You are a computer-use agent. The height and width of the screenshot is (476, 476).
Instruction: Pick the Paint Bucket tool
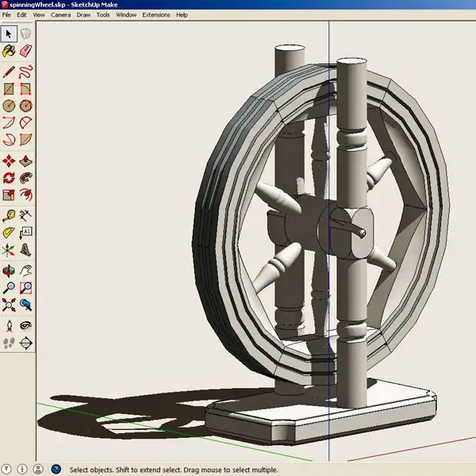click(x=9, y=51)
